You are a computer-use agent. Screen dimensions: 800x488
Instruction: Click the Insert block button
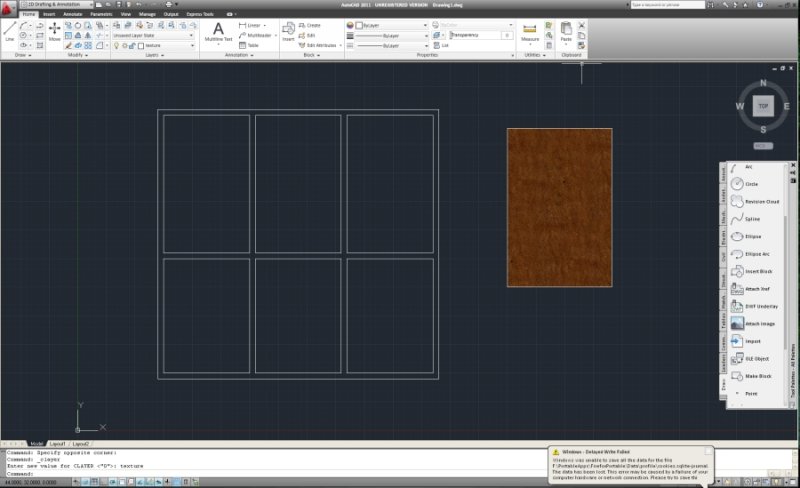pos(288,32)
